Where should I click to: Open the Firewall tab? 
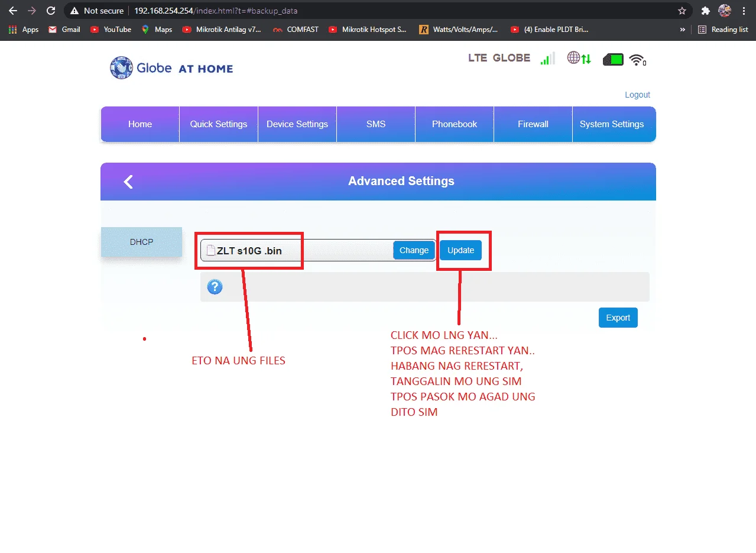point(533,124)
